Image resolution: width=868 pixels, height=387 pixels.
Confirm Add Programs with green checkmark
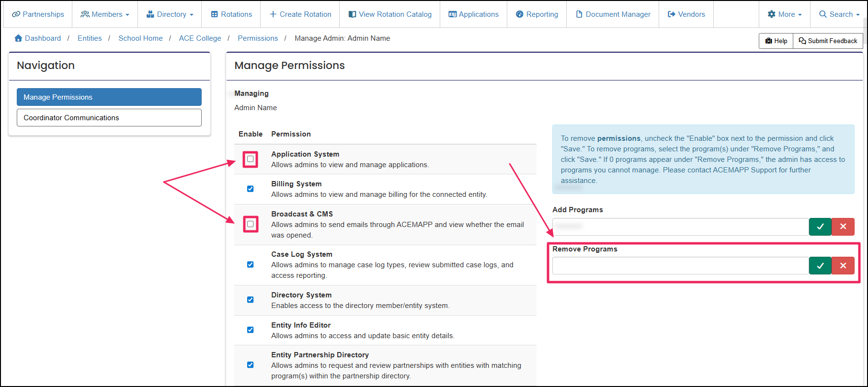point(821,227)
